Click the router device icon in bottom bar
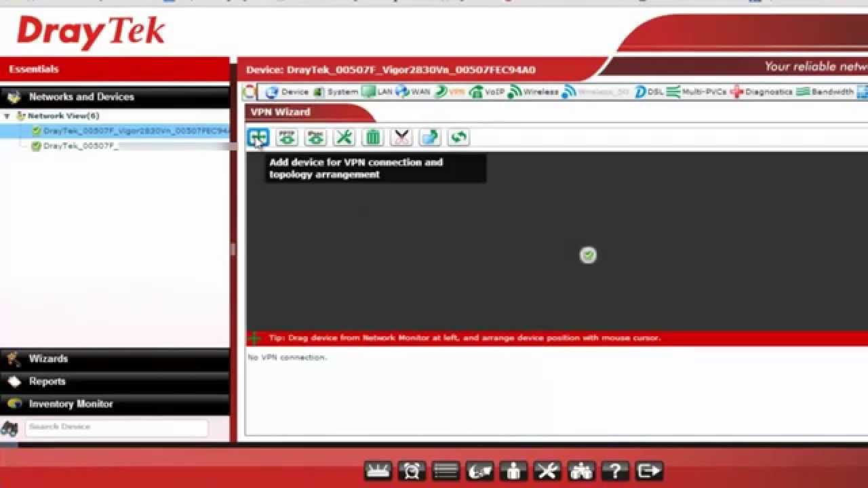 pyautogui.click(x=378, y=470)
